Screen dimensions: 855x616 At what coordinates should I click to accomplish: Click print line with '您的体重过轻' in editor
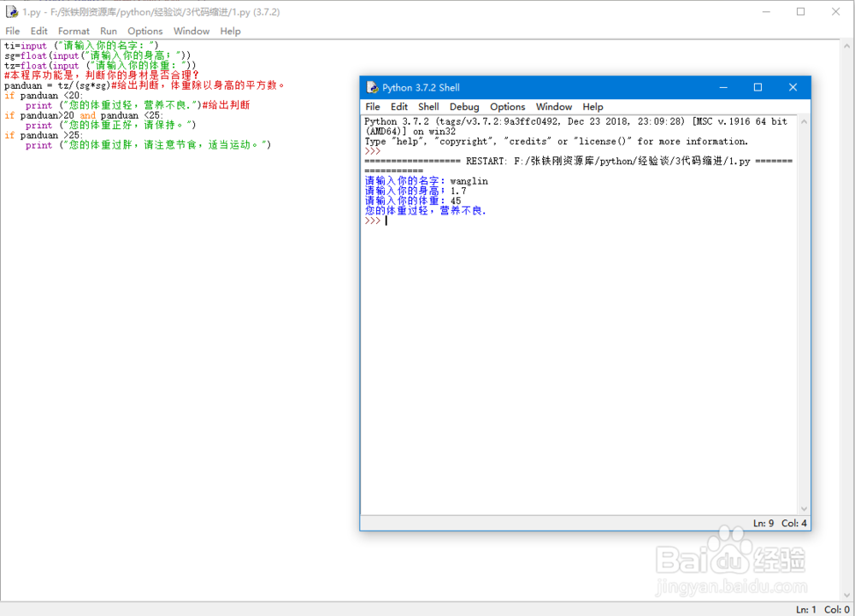click(x=138, y=105)
